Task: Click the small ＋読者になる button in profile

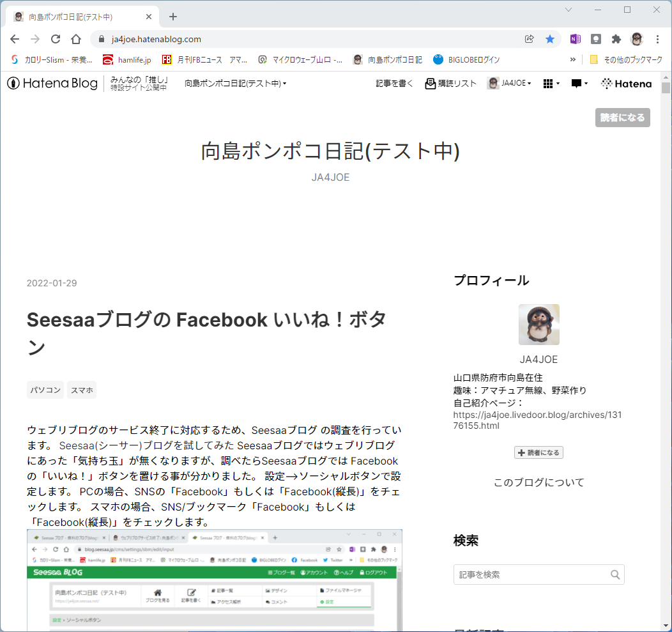Action: point(538,452)
